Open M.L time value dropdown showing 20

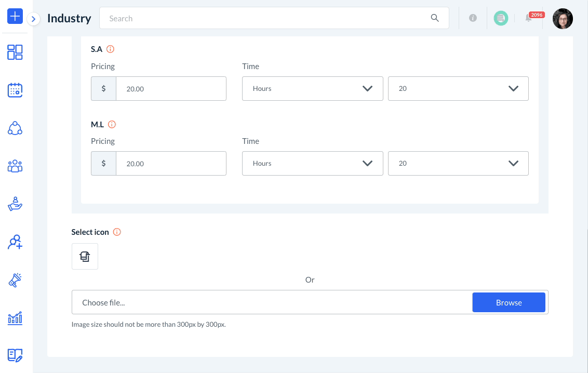tap(458, 164)
